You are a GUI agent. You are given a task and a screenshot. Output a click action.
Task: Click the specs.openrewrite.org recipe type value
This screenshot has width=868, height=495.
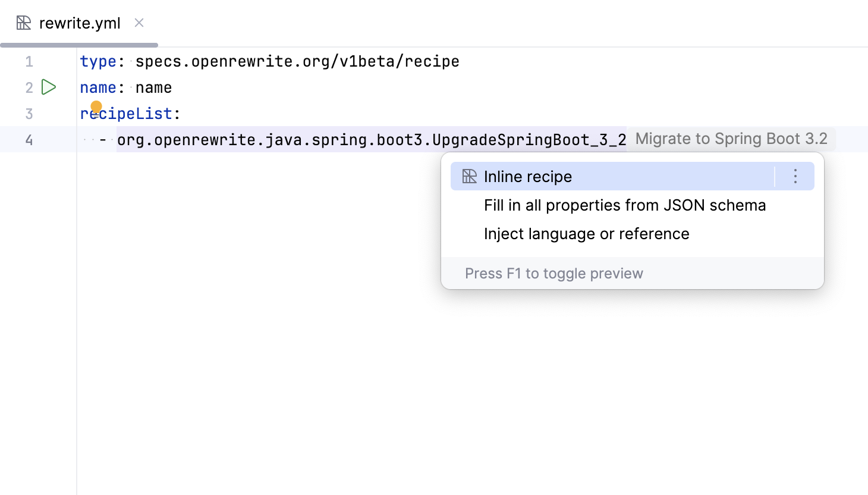tap(297, 61)
